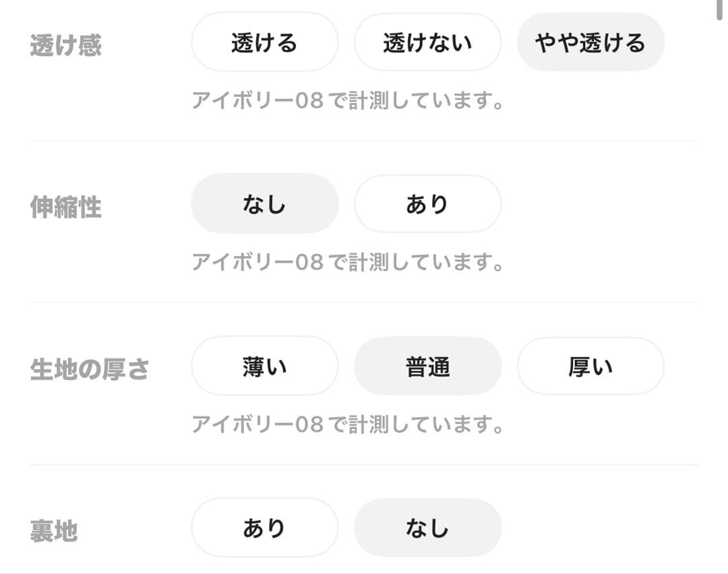Choose 透けない under 透け感

427,42
